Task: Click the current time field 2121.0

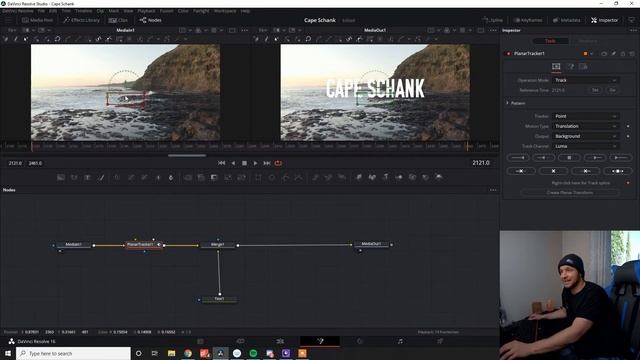Action: [x=480, y=163]
